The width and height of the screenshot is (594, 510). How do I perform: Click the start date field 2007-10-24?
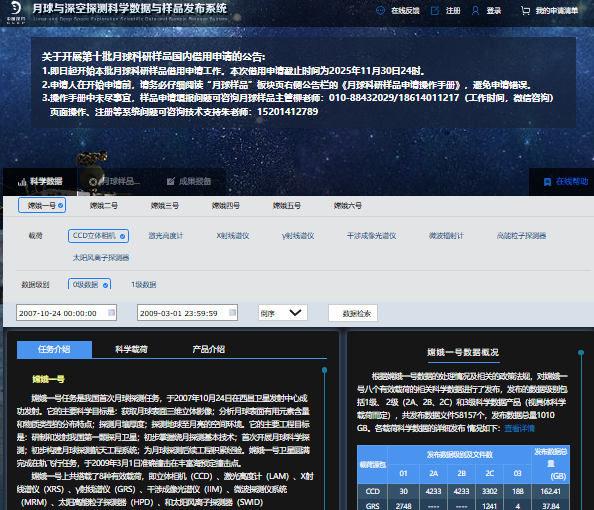click(66, 313)
